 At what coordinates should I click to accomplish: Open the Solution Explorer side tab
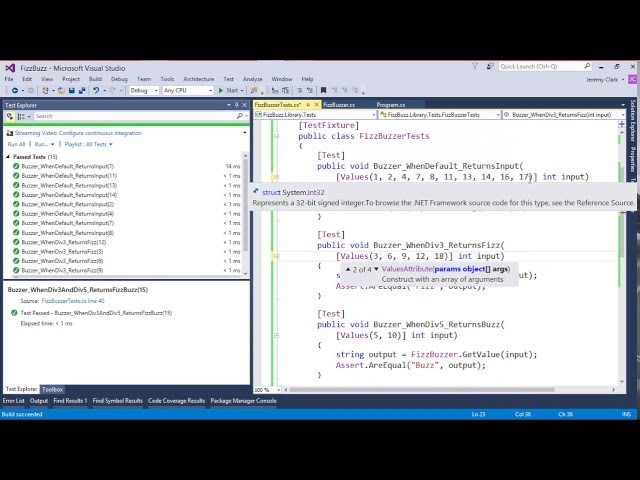coord(633,120)
